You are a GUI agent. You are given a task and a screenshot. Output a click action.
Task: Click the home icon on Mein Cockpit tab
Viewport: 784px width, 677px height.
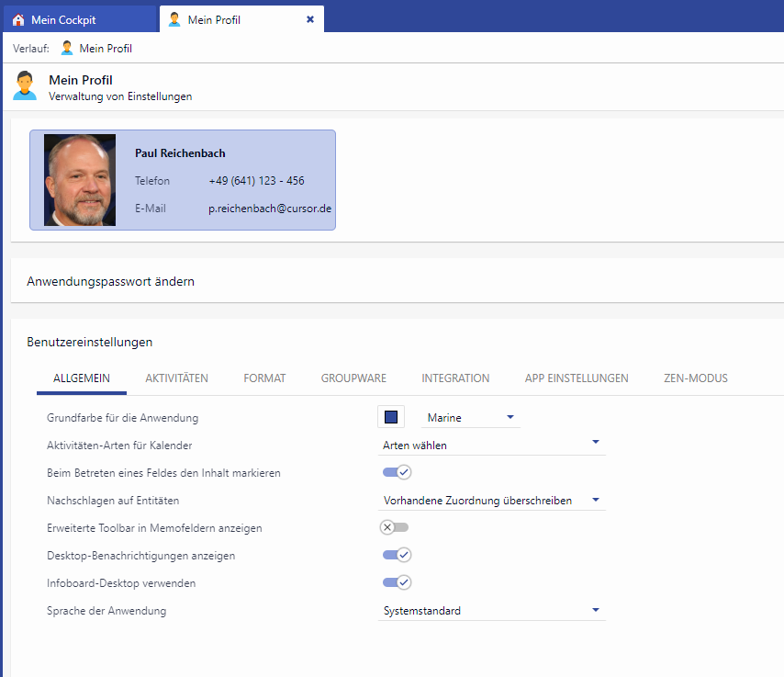coord(18,19)
